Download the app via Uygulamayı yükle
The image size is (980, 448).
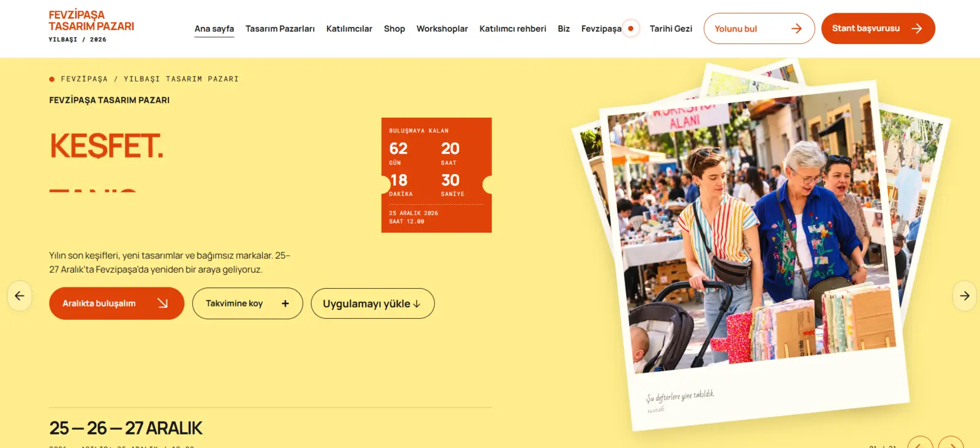point(372,303)
